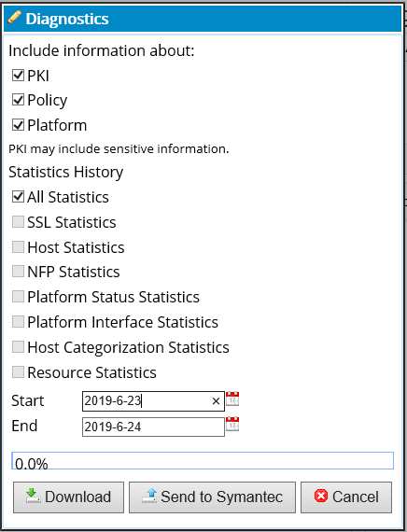Clear the Start date with the X icon
407x532 pixels.
click(216, 401)
